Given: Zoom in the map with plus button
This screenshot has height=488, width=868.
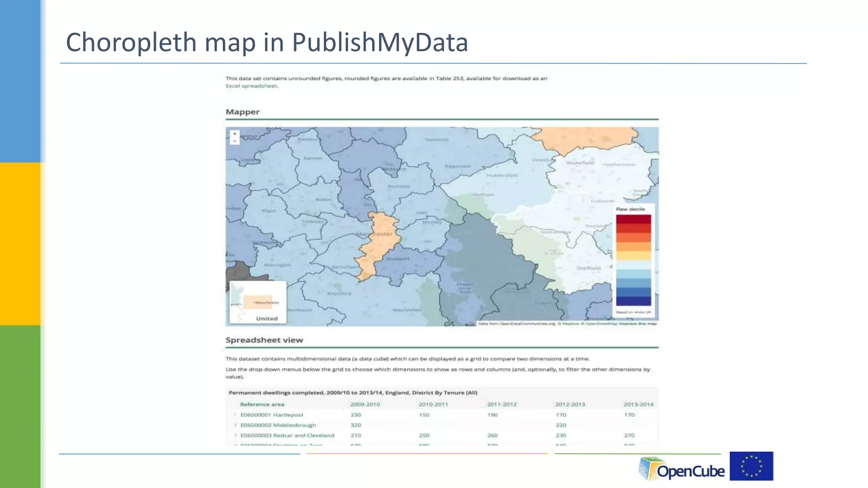Looking at the screenshot, I should [x=235, y=134].
